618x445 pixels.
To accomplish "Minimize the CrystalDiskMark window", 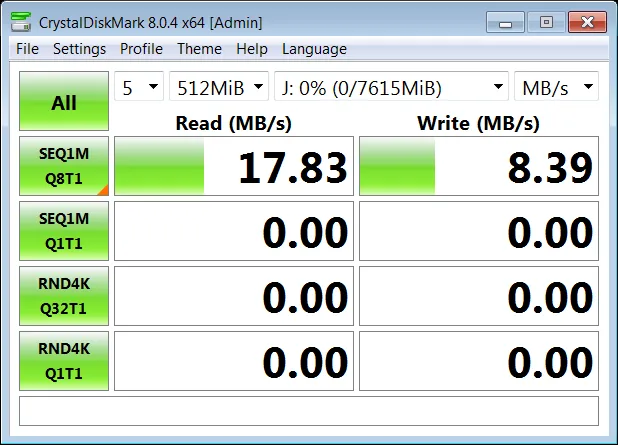I will click(x=505, y=22).
